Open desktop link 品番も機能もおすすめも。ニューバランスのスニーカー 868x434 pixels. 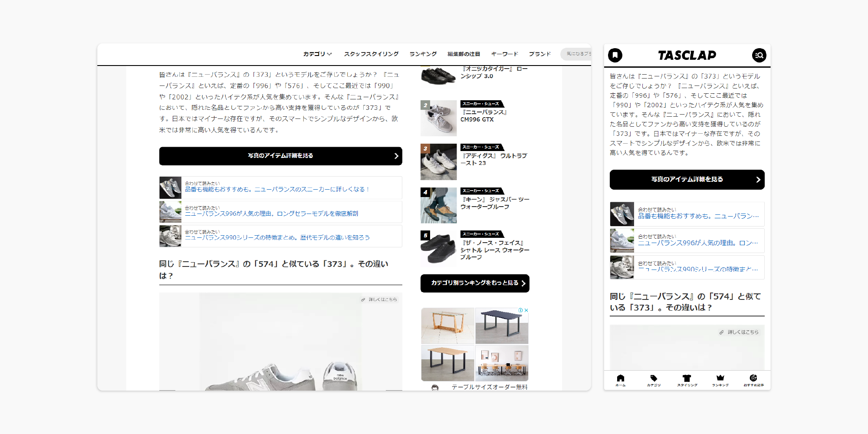click(x=277, y=189)
